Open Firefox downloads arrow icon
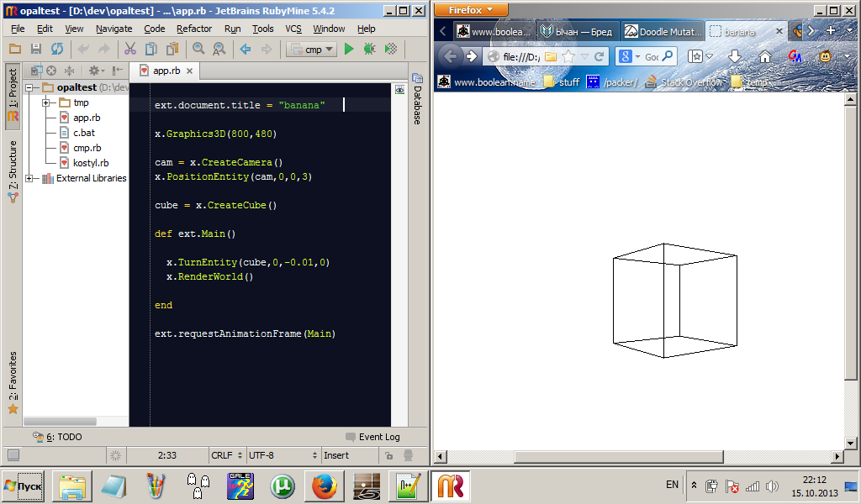 734,56
